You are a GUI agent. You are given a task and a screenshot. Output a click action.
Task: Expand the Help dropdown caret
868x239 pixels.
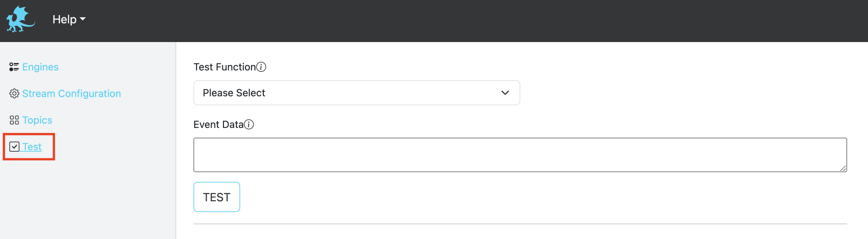pos(83,19)
